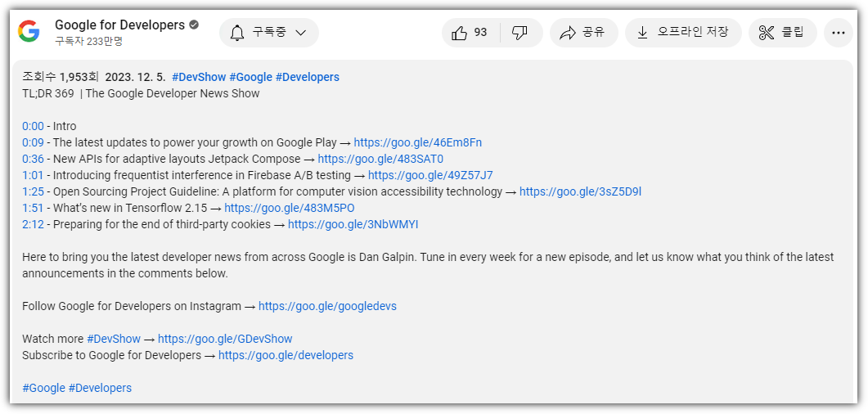Click 'The latest updates to power your growth' text
The image size is (868, 414).
tap(195, 143)
